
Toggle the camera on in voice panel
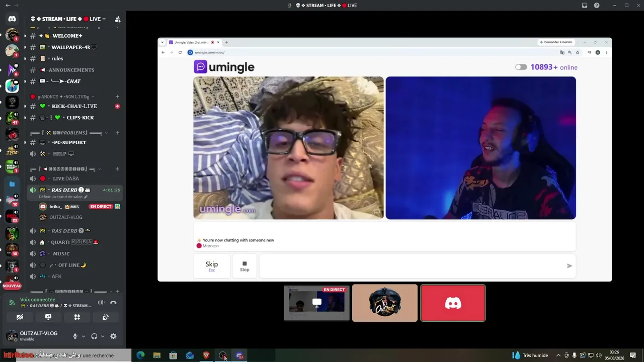tap(20, 317)
